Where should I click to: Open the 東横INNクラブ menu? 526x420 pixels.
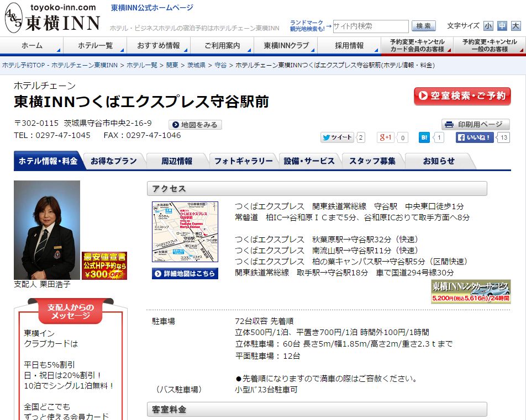(x=286, y=46)
